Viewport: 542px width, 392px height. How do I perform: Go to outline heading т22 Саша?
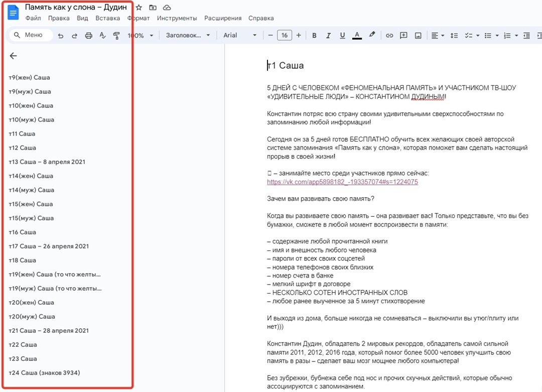[23, 345]
